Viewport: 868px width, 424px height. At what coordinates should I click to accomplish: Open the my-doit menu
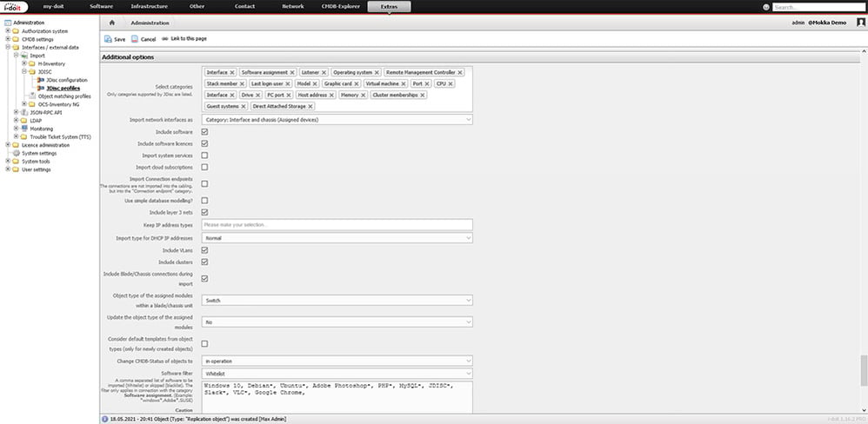click(x=54, y=7)
